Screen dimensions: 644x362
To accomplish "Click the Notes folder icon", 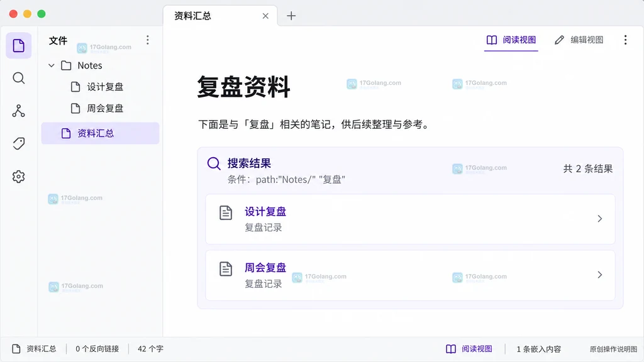I will coord(66,65).
